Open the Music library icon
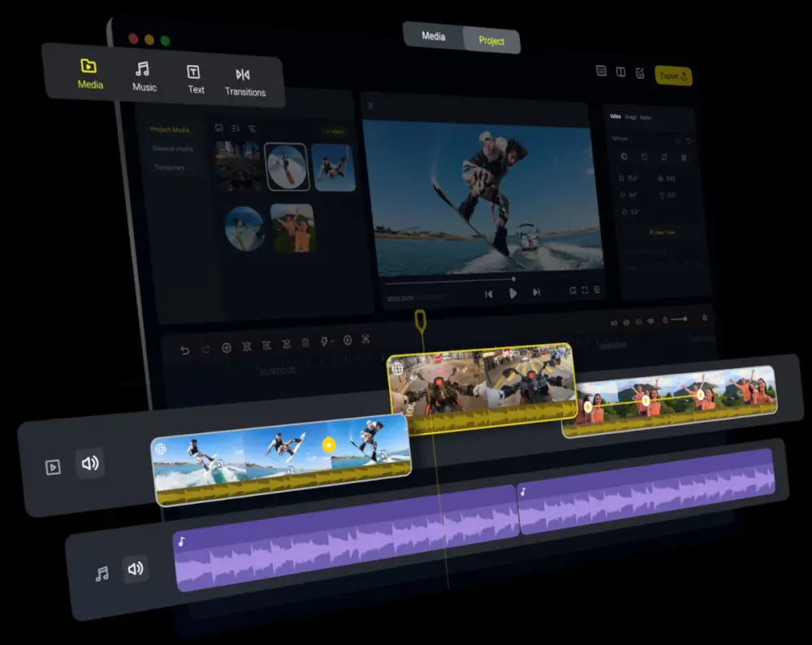 pyautogui.click(x=143, y=70)
